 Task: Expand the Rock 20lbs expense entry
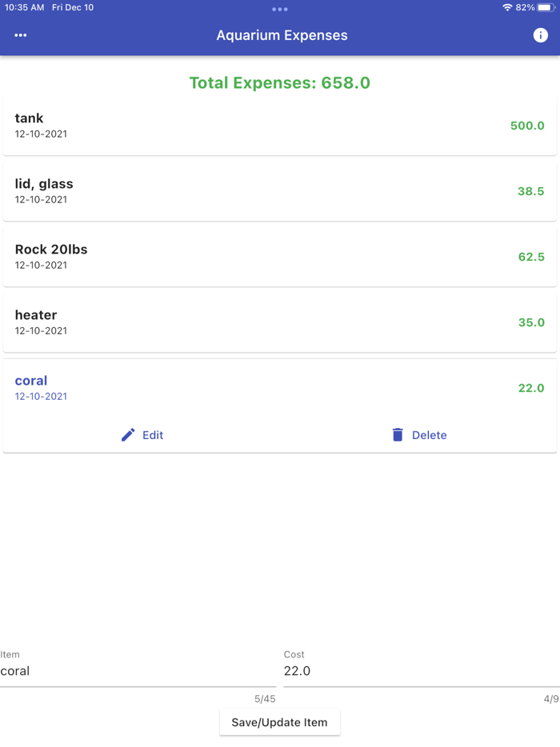(x=280, y=257)
